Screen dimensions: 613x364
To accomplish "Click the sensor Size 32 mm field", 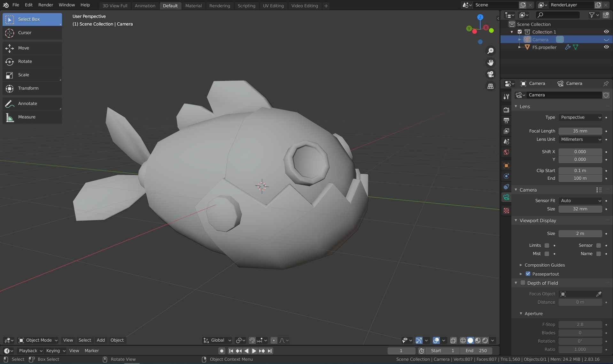I will pos(580,209).
